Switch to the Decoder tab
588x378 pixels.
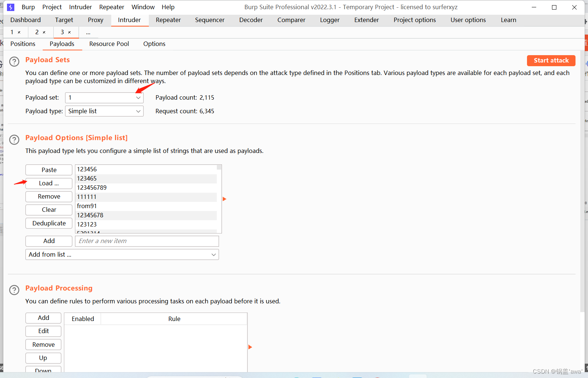251,20
